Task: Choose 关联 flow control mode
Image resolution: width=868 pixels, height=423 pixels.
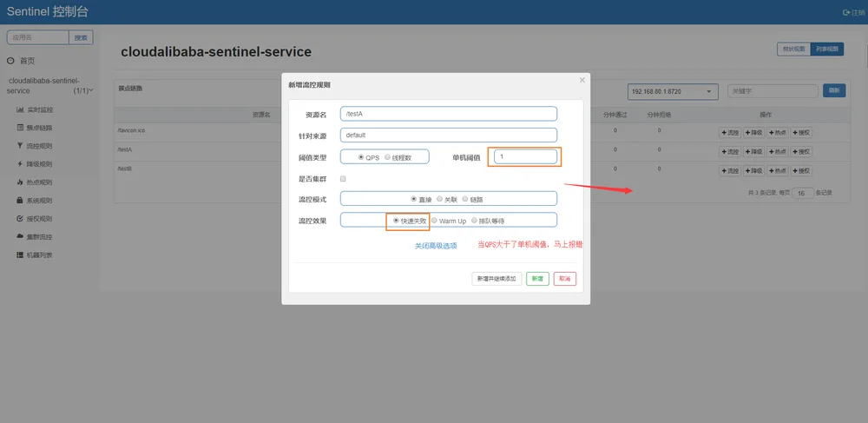Action: pyautogui.click(x=439, y=199)
